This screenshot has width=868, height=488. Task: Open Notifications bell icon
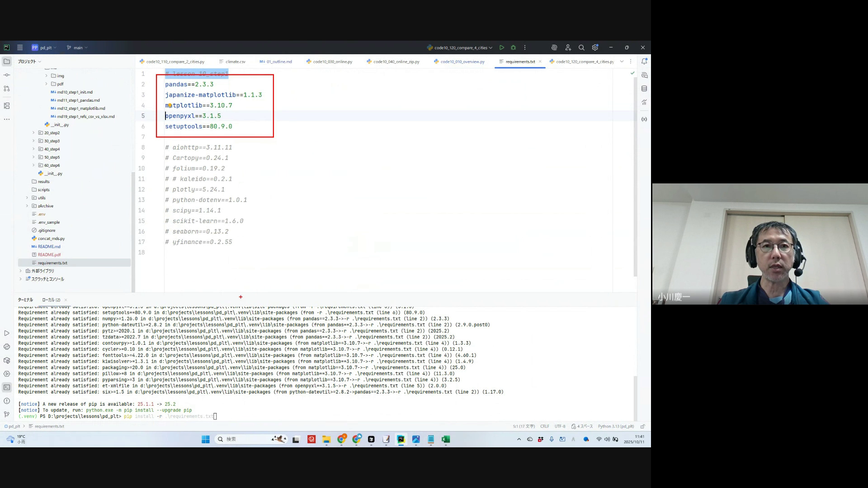pos(644,61)
